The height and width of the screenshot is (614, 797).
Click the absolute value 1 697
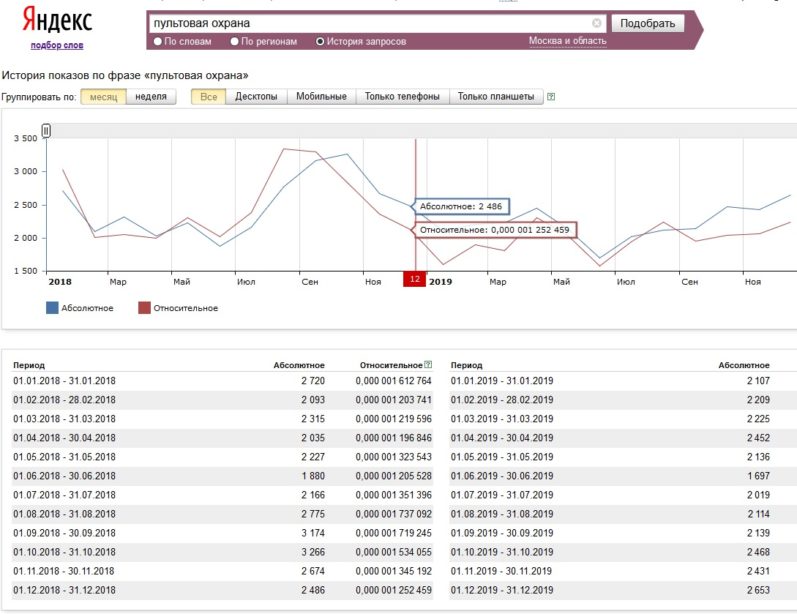[758, 476]
